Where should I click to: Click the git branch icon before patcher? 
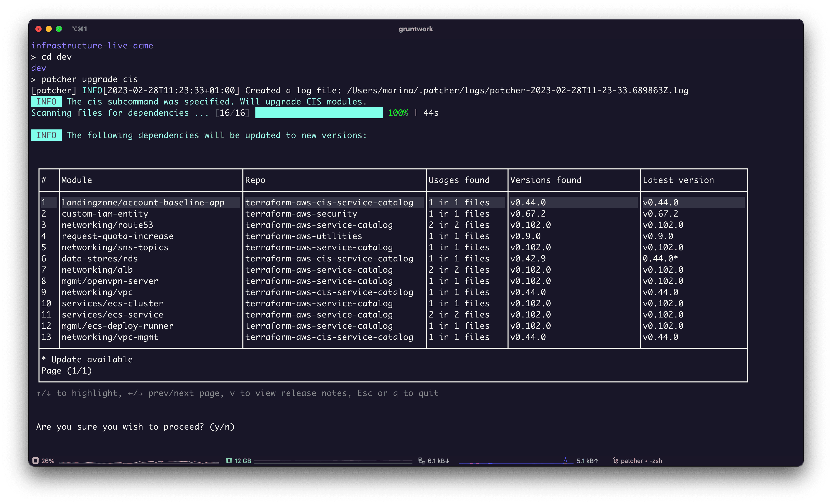point(616,461)
